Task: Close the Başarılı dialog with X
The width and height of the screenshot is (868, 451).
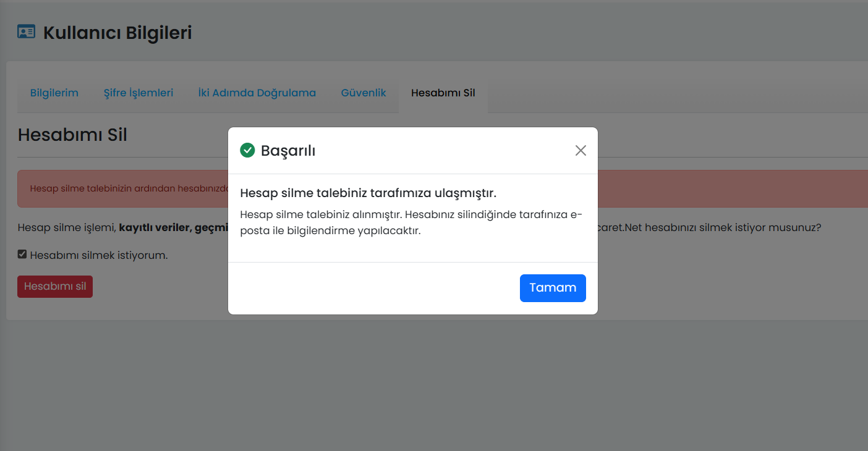Action: click(580, 150)
